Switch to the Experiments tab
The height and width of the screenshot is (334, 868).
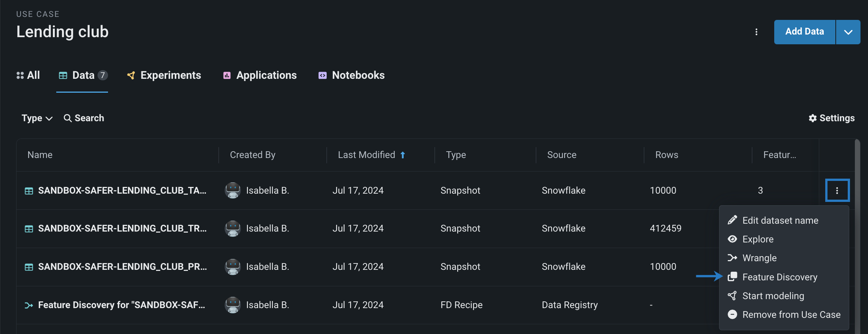click(164, 75)
